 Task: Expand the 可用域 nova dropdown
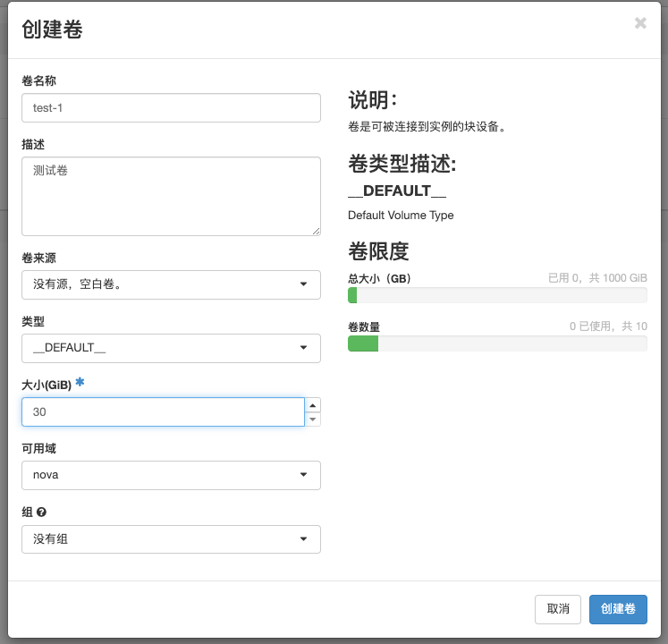click(172, 475)
